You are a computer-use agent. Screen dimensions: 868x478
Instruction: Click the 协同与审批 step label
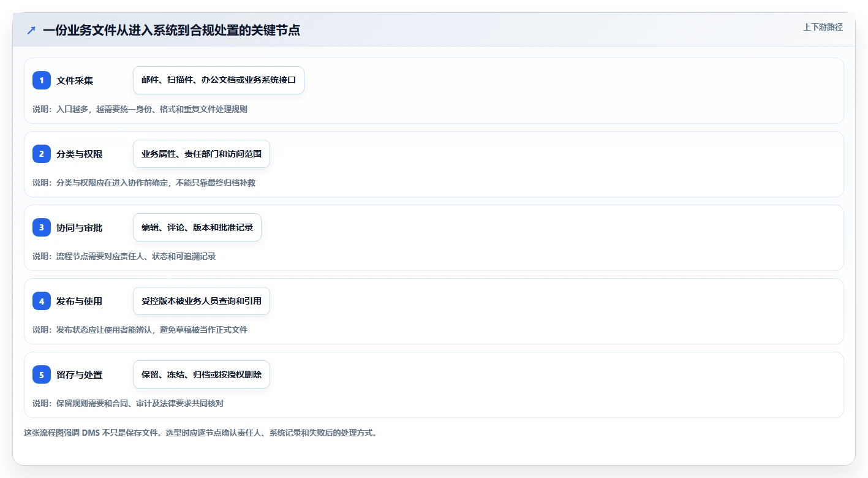click(79, 227)
